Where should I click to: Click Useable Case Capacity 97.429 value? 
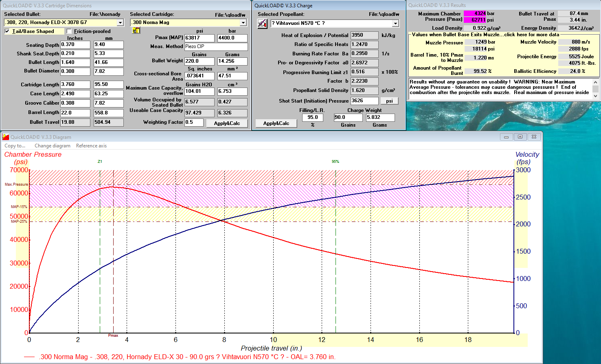(x=200, y=113)
